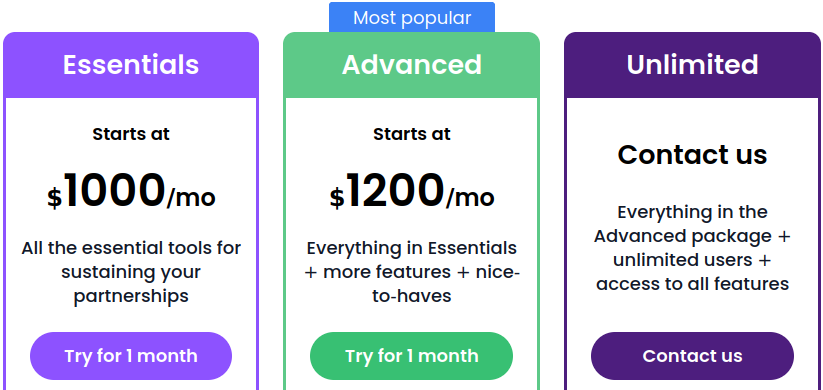Click the green Try for 1 month button
This screenshot has height=390, width=823.
point(412,356)
